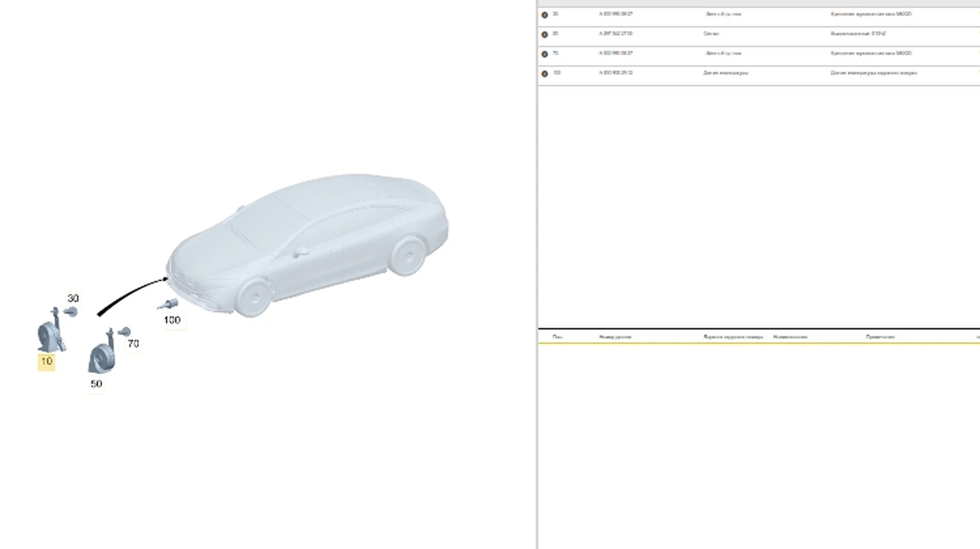Select the horn part above callout 10
The image size is (980, 549).
click(49, 333)
